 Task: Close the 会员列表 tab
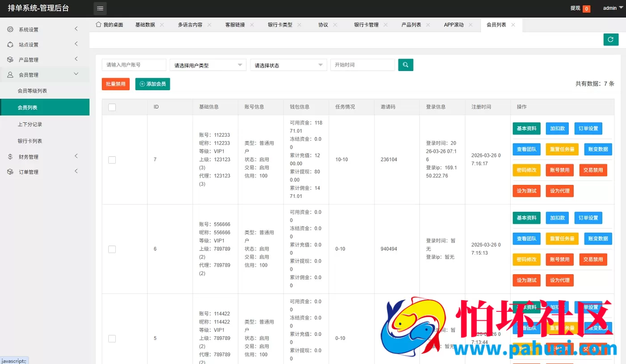[x=513, y=25]
